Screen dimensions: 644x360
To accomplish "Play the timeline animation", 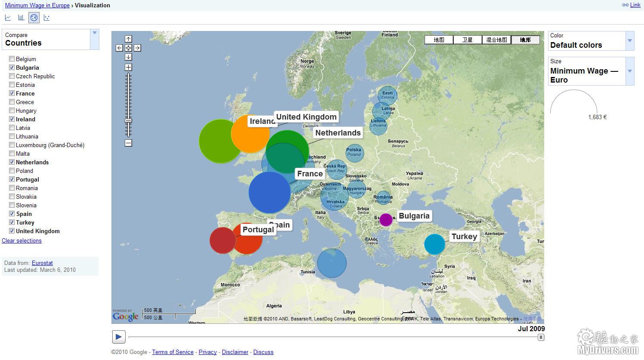I will tap(119, 337).
